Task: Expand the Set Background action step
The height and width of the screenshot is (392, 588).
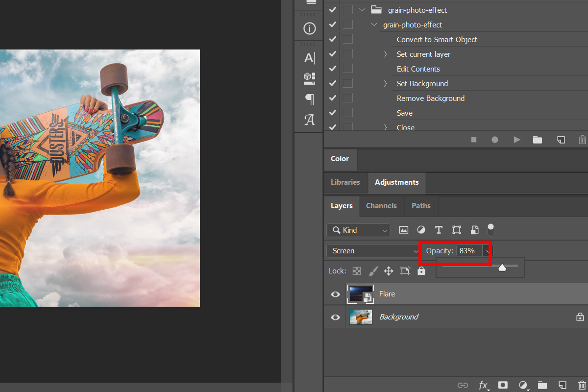Action: 386,84
